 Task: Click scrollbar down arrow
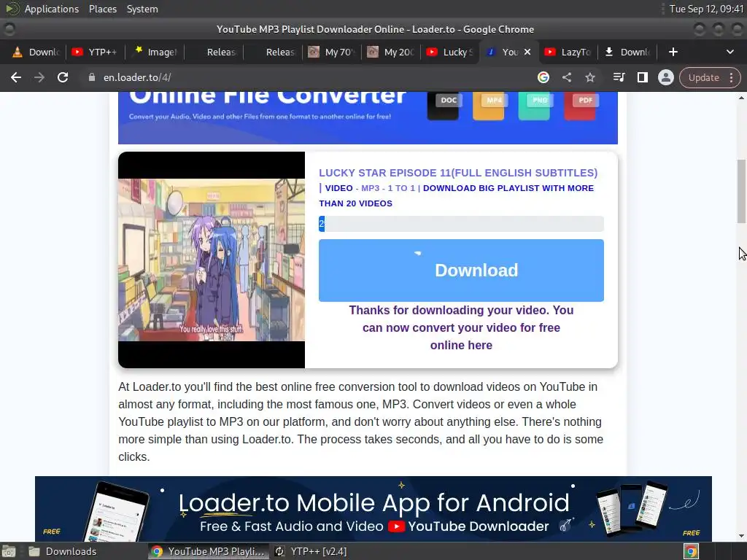coord(741,536)
